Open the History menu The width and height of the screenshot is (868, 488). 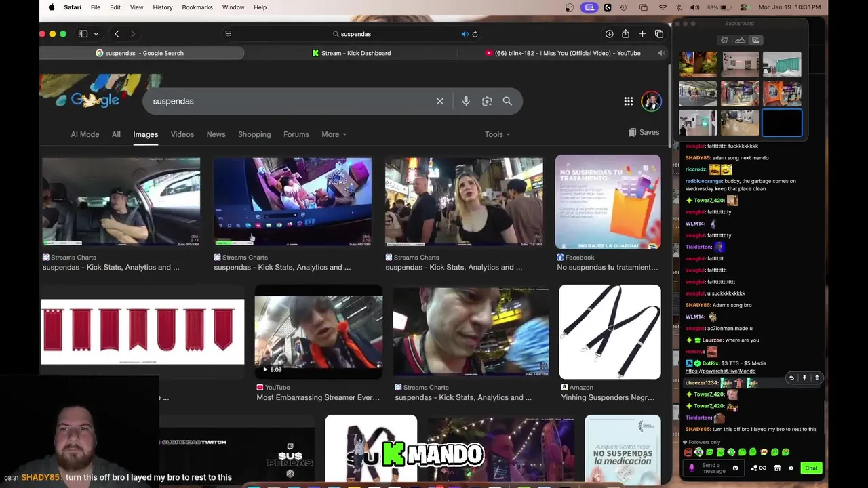click(163, 7)
